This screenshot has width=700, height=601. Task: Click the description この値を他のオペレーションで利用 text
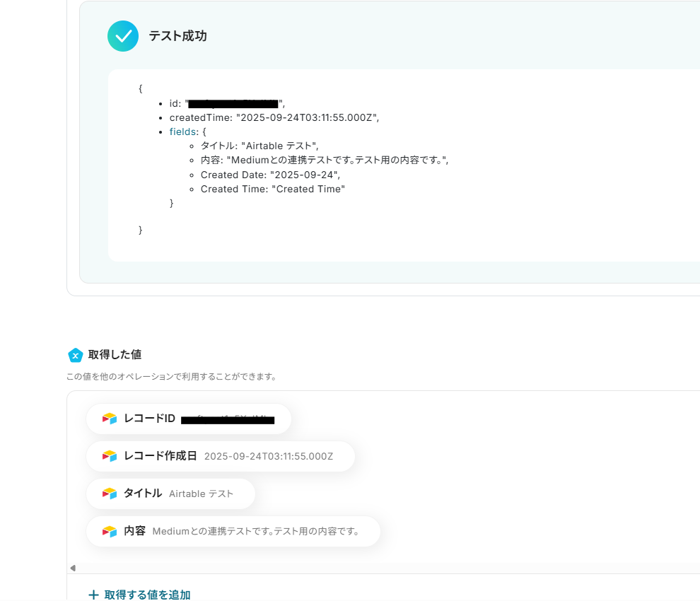pyautogui.click(x=171, y=376)
